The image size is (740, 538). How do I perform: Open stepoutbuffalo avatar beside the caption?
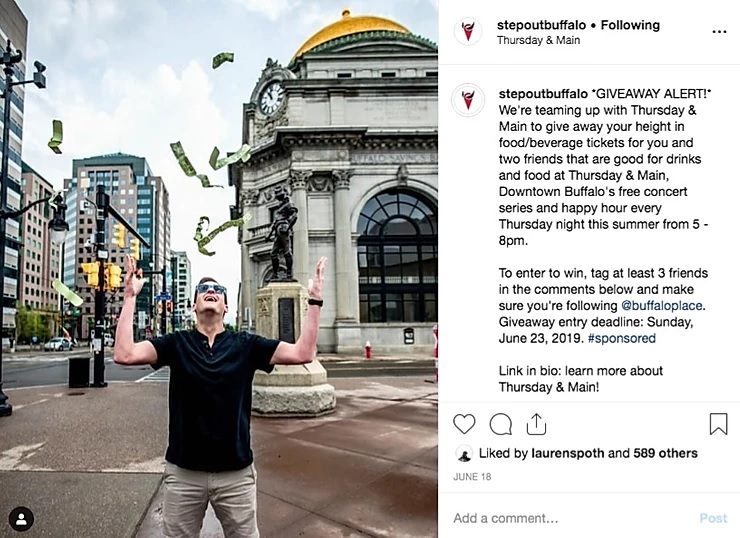click(x=468, y=100)
